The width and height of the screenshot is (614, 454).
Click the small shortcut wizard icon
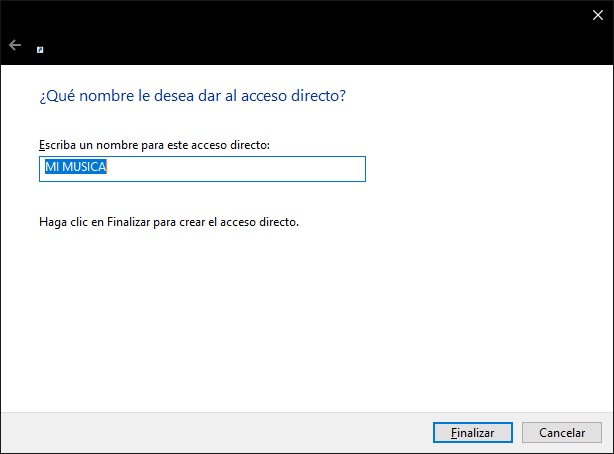coord(40,48)
